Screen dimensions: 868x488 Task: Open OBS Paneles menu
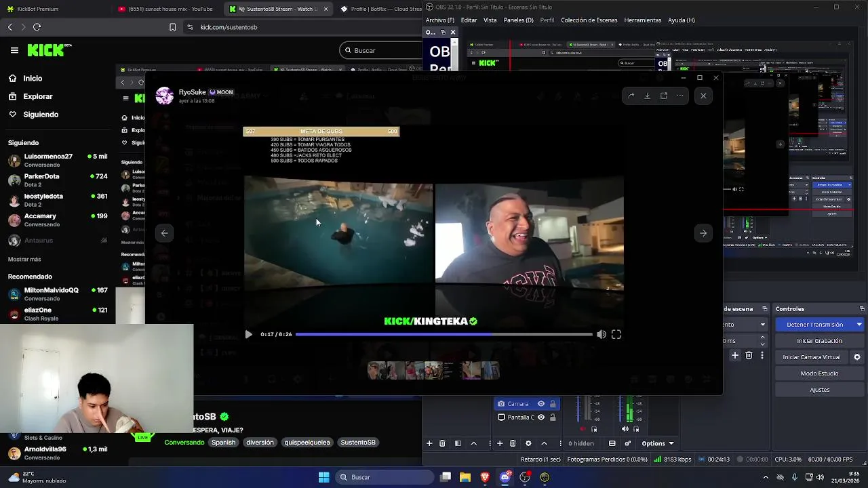518,20
